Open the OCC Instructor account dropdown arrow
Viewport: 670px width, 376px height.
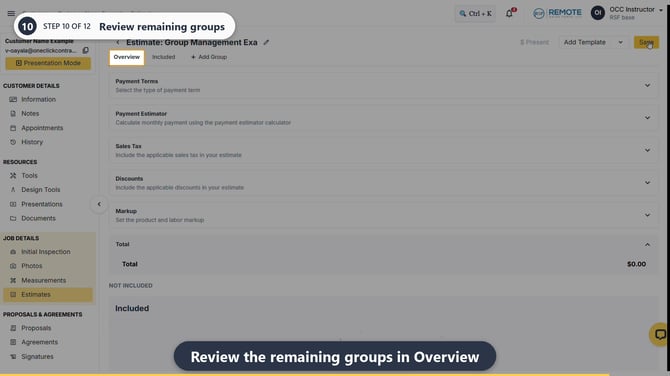click(661, 10)
